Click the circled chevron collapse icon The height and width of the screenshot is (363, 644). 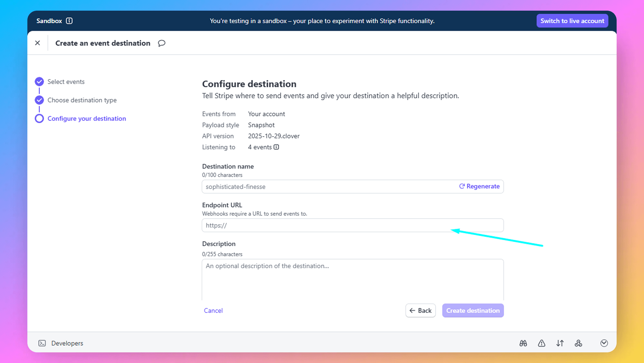tap(604, 343)
